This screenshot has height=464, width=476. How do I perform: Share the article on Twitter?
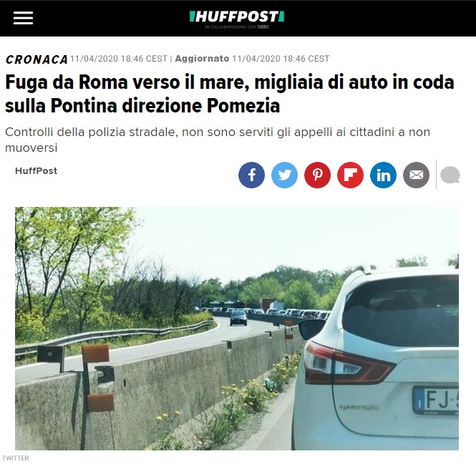pos(284,175)
